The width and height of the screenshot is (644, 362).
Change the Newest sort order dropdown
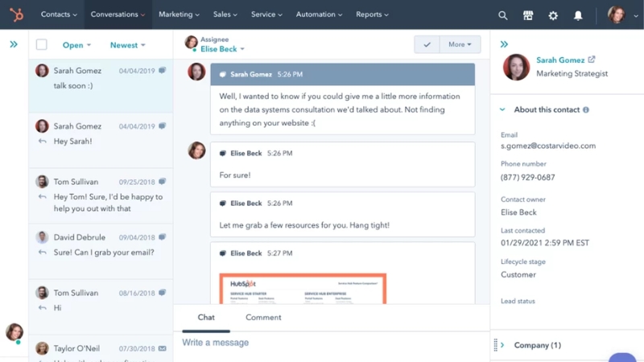(127, 45)
